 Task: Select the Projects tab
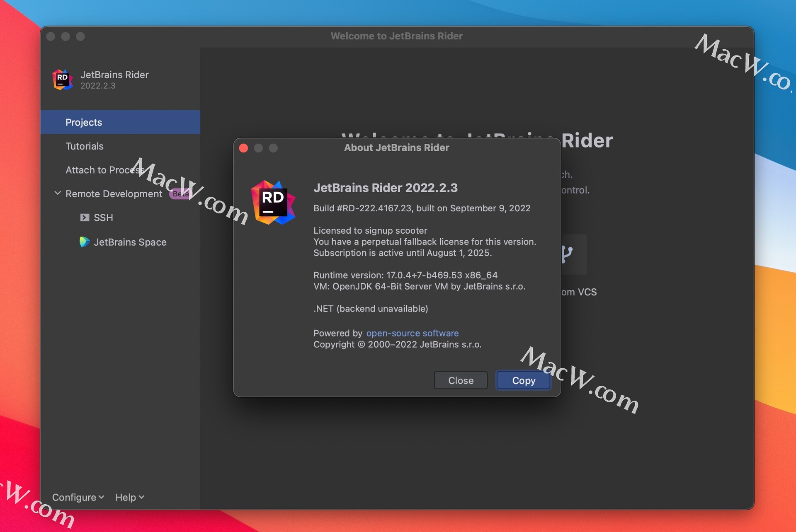(120, 122)
